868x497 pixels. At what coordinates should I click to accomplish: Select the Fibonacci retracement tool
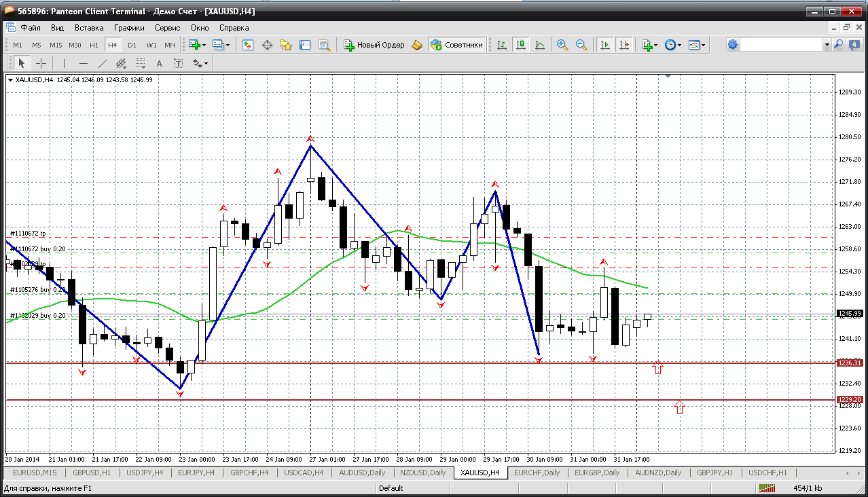point(141,63)
